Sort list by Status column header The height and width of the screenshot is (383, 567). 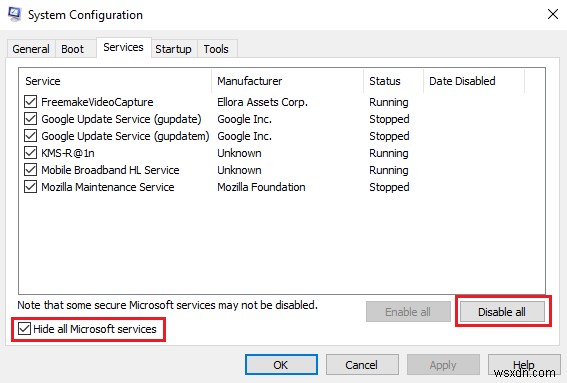coord(393,81)
